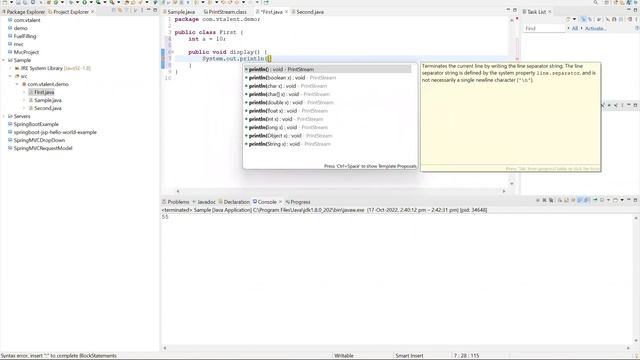Select SpringMVCDropDown project

pos(39,140)
